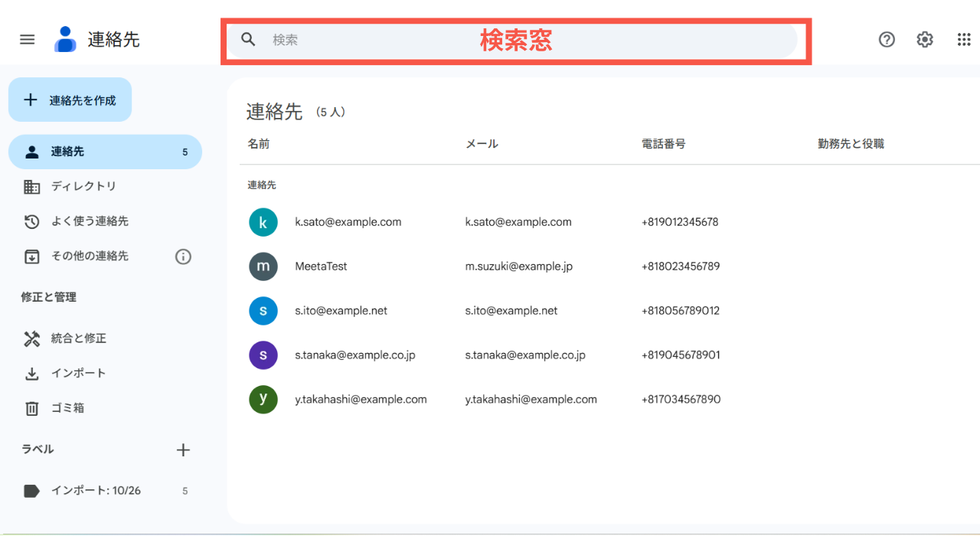Open インポート in the sidebar

105,374
